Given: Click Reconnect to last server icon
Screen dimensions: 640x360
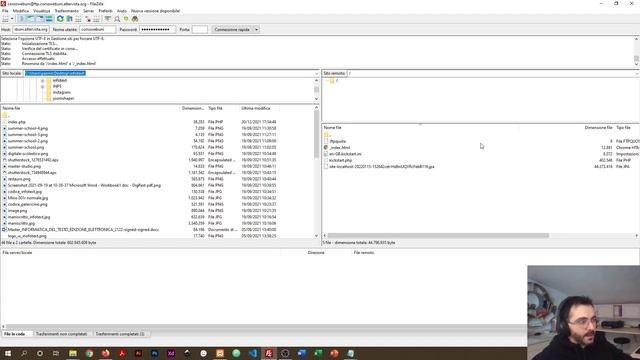Looking at the screenshot, I should [97, 19].
